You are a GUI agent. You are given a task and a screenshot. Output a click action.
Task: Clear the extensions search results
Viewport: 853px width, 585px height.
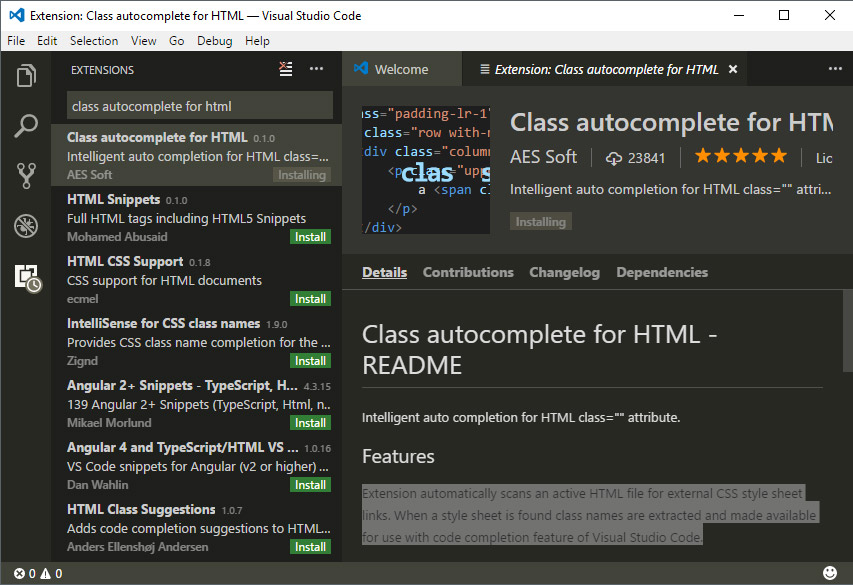pyautogui.click(x=286, y=69)
